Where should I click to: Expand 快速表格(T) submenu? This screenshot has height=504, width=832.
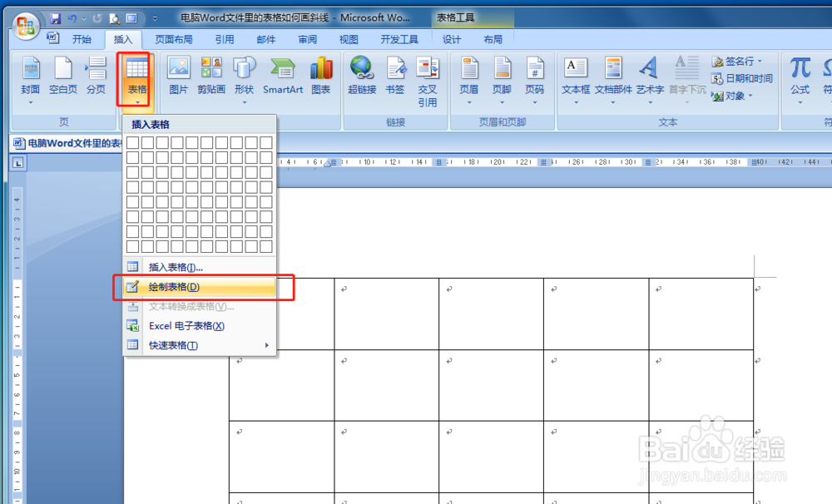[200, 345]
